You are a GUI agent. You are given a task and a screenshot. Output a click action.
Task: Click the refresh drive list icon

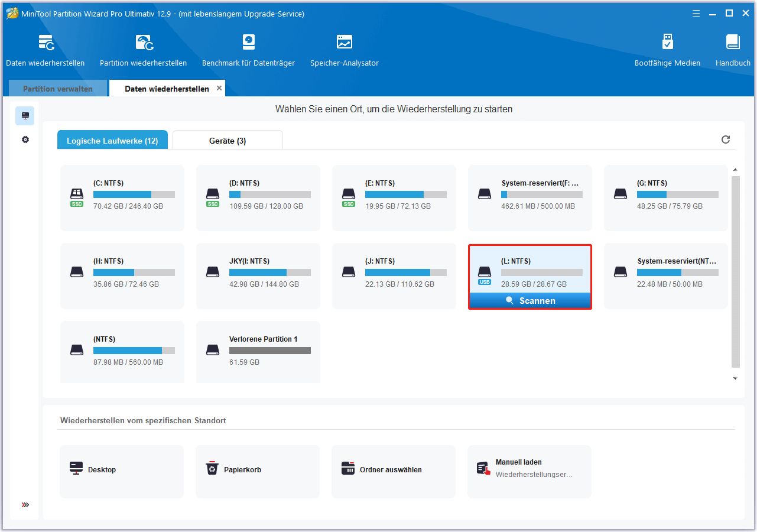point(726,140)
